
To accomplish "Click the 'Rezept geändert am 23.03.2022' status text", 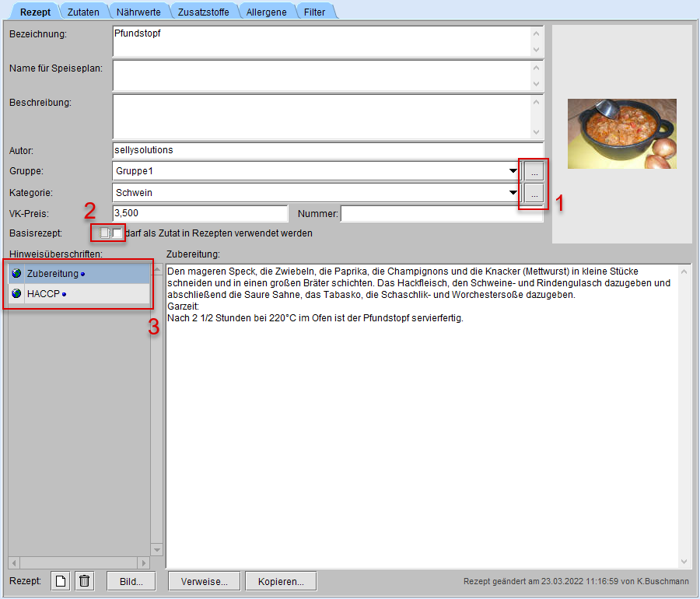I will (576, 581).
